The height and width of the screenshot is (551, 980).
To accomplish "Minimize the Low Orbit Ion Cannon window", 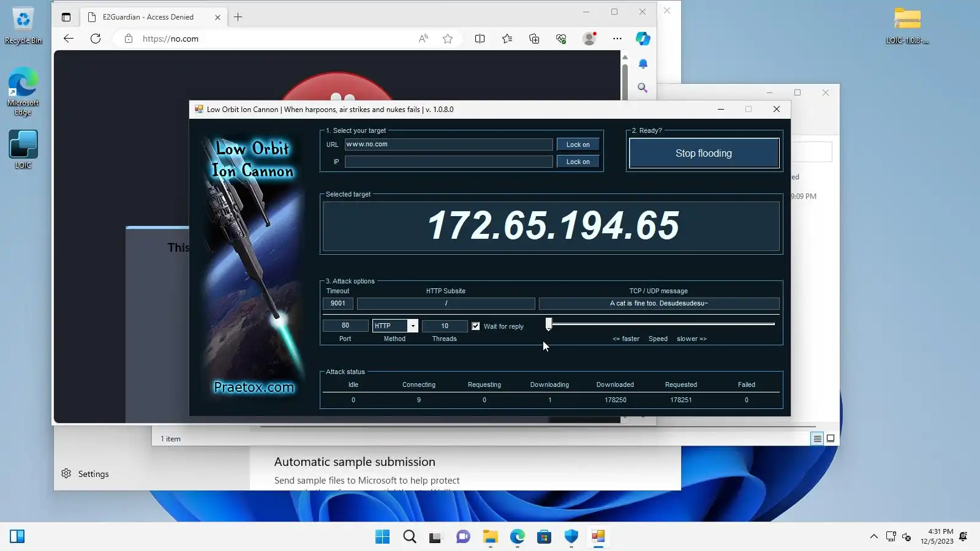I will pos(721,109).
